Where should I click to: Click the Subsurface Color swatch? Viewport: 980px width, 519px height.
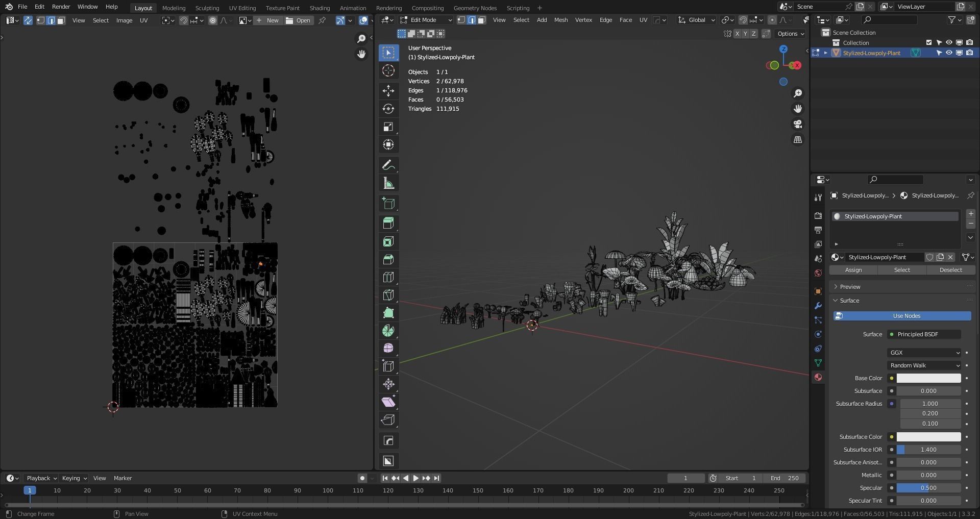tap(928, 437)
